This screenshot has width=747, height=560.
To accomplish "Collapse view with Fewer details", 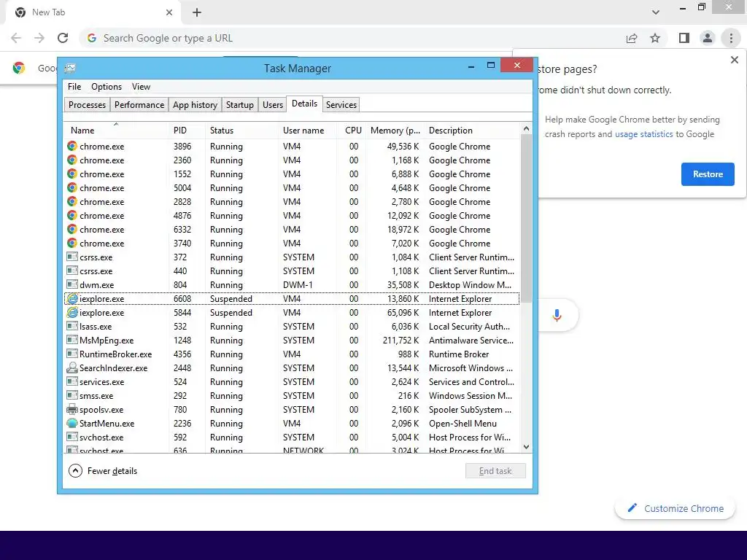I will [103, 471].
